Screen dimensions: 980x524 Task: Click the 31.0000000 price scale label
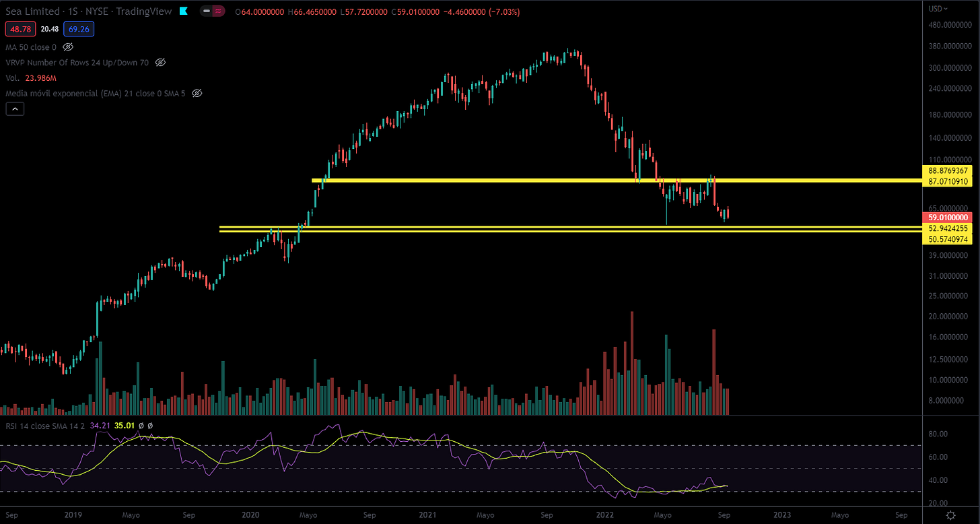tap(948, 276)
